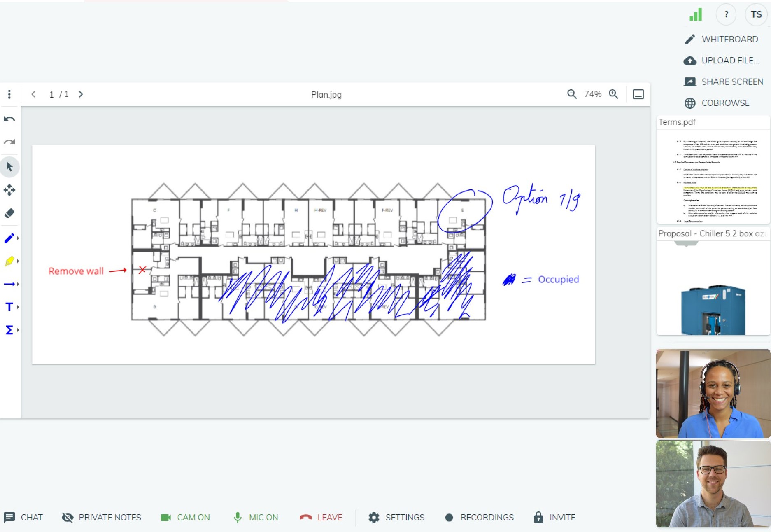
Task: Select the woman's video feed
Action: [713, 393]
